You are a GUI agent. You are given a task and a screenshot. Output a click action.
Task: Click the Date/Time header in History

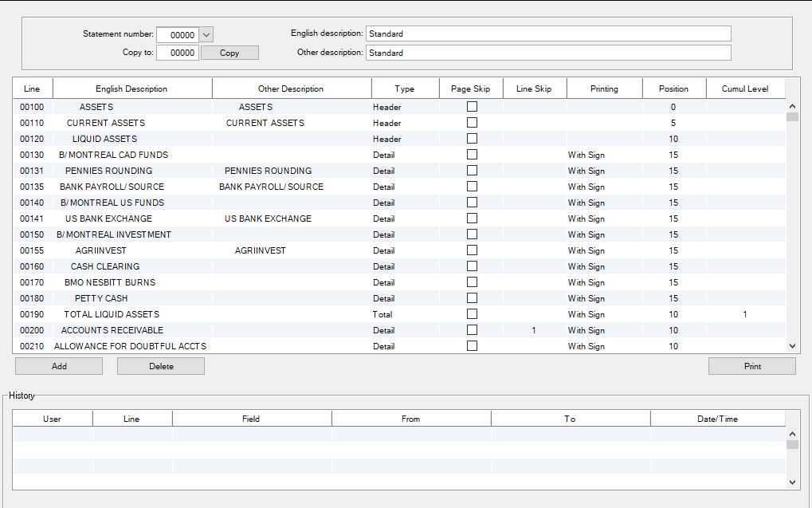coord(717,419)
